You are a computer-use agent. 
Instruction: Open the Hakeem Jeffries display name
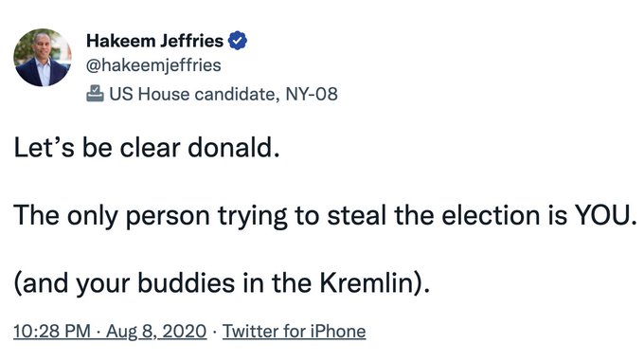point(154,41)
